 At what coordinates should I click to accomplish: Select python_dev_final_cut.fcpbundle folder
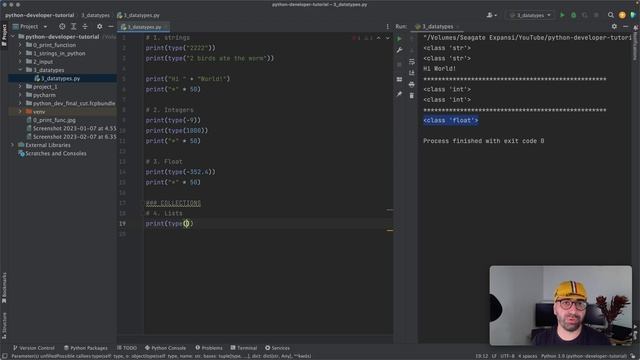71,103
